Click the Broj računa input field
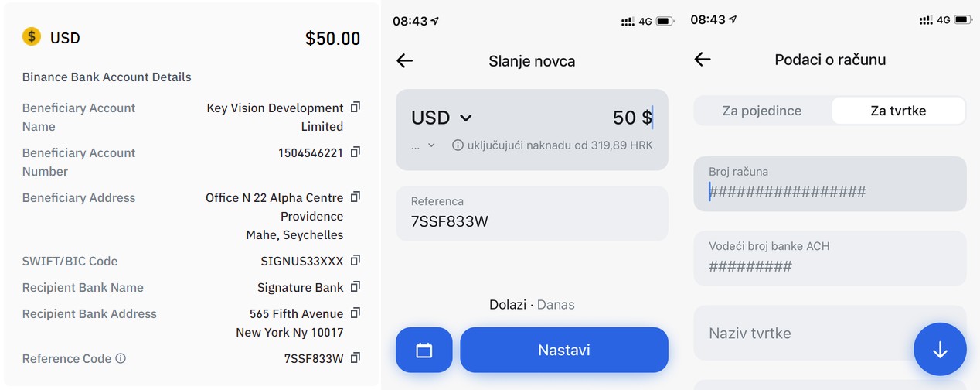 click(829, 184)
